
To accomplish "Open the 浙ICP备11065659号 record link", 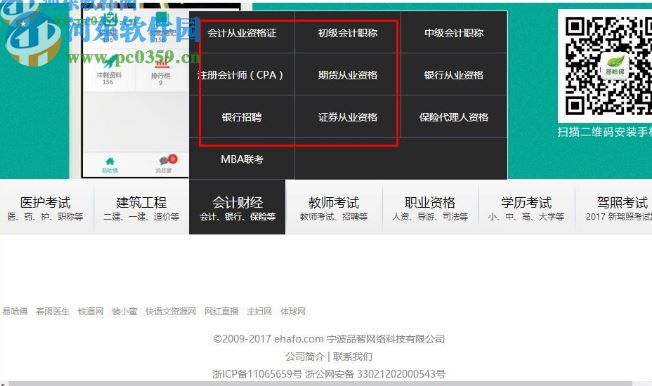I will [x=257, y=374].
